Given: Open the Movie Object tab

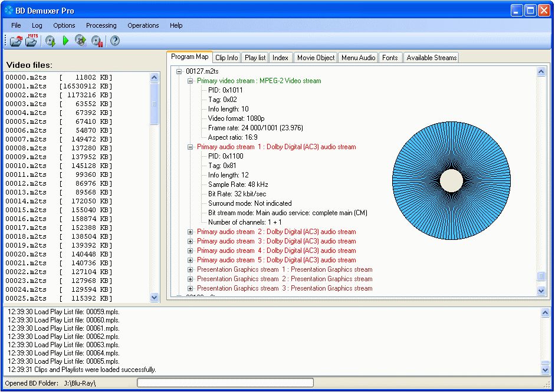Looking at the screenshot, I should coord(316,58).
